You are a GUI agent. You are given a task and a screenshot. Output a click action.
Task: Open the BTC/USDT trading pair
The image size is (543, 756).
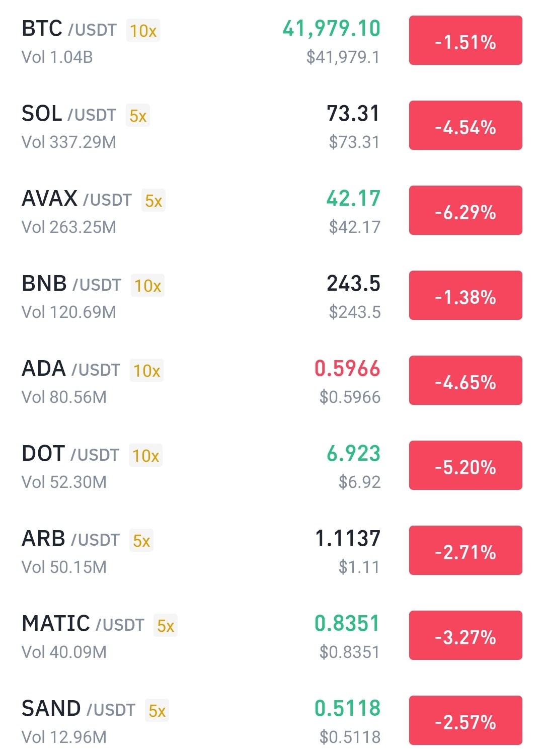[x=69, y=30]
